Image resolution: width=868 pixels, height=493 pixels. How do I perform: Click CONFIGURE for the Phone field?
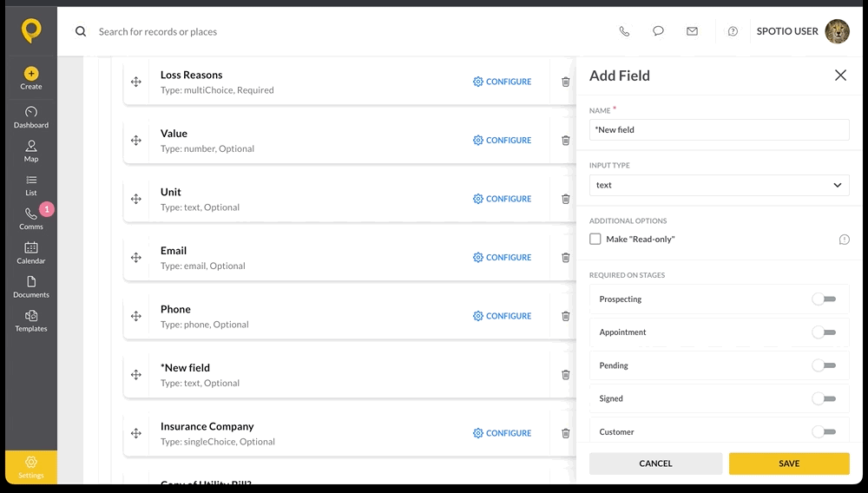point(502,316)
